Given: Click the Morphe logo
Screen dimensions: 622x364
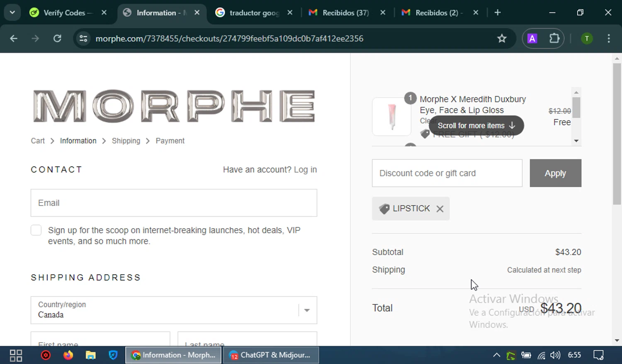Looking at the screenshot, I should (174, 106).
